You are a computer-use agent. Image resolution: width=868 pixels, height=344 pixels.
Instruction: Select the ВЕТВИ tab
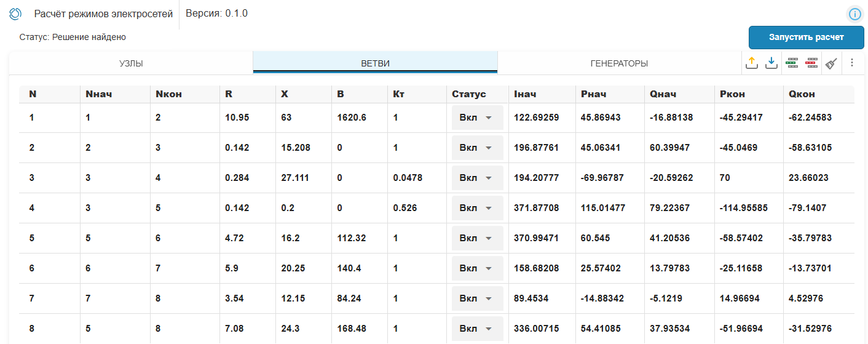coord(375,63)
